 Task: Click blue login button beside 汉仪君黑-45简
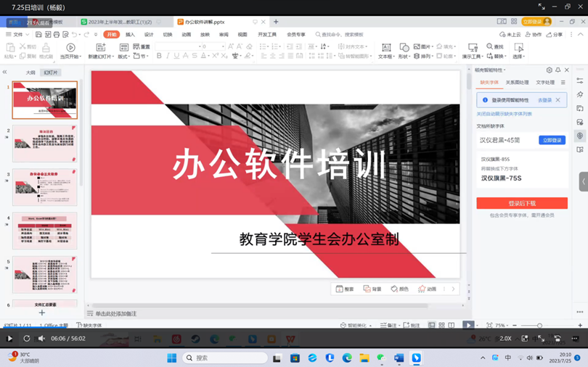click(x=552, y=140)
